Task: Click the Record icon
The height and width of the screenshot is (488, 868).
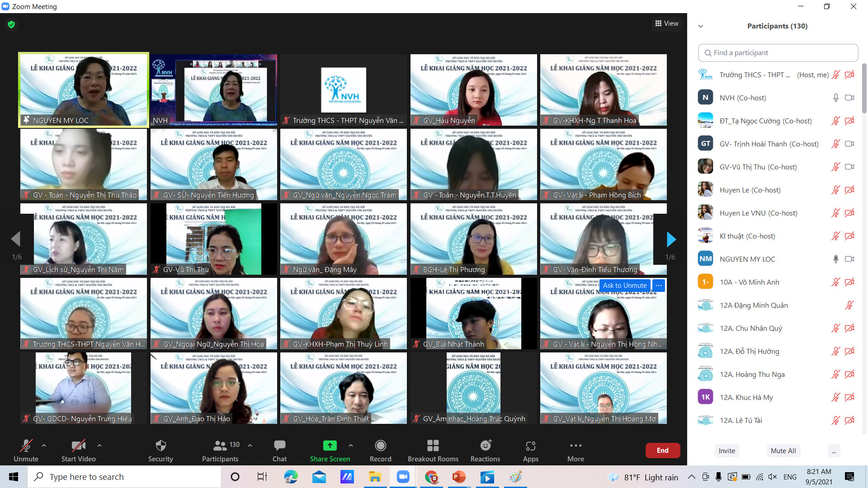Action: (380, 446)
